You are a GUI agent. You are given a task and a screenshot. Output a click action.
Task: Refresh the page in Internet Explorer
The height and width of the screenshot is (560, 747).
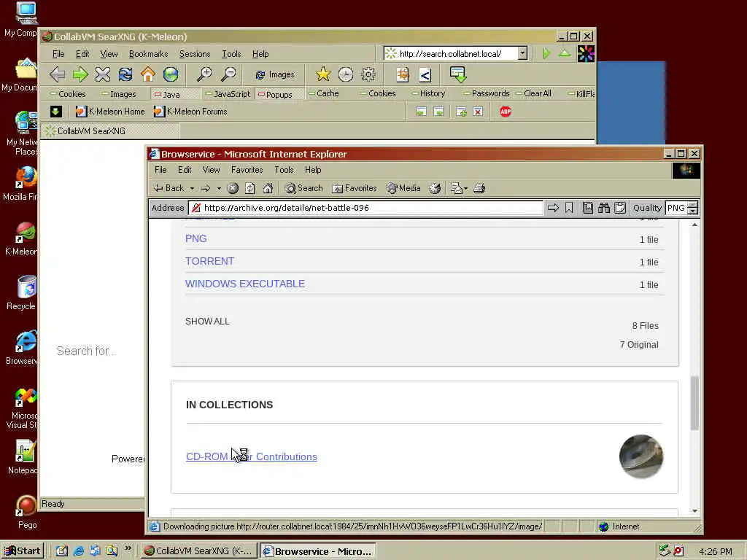[250, 188]
